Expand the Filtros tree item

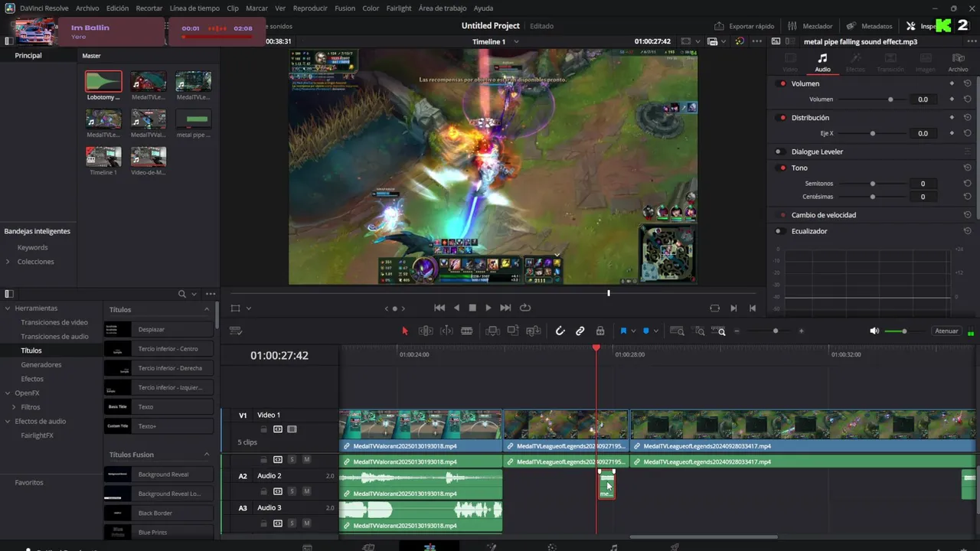coord(13,407)
